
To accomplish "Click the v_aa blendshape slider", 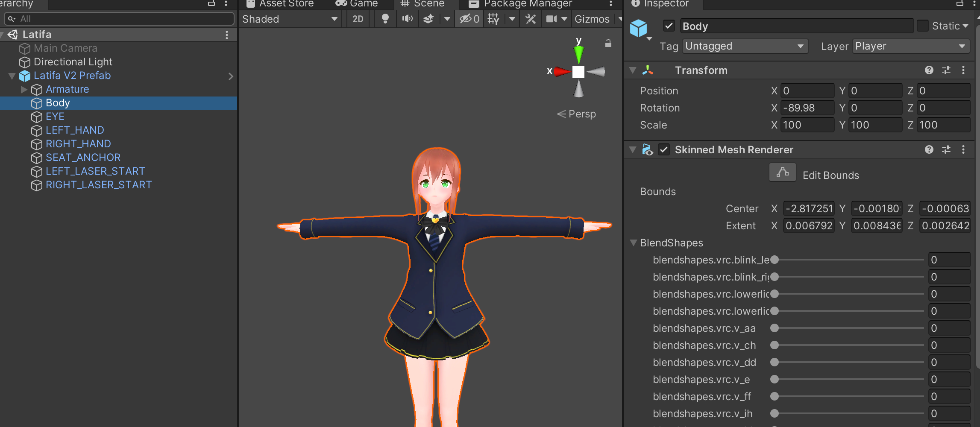I will coord(849,328).
